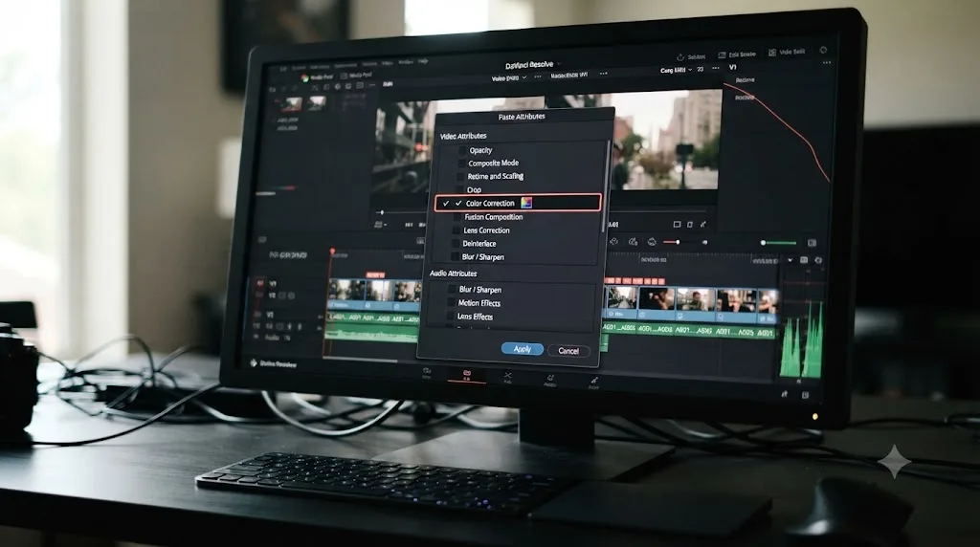The image size is (980, 547).
Task: Click the square icon at the bottom-right corner
Action: point(805,395)
